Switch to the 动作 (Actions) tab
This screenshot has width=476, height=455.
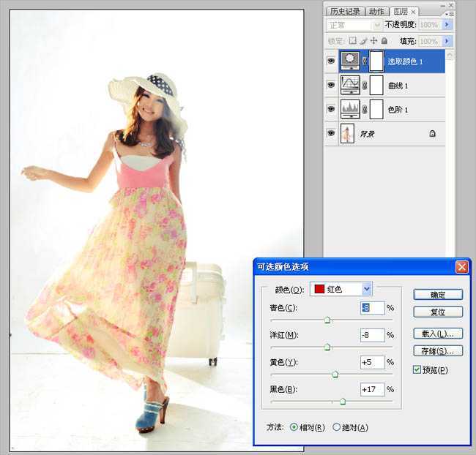pos(376,12)
